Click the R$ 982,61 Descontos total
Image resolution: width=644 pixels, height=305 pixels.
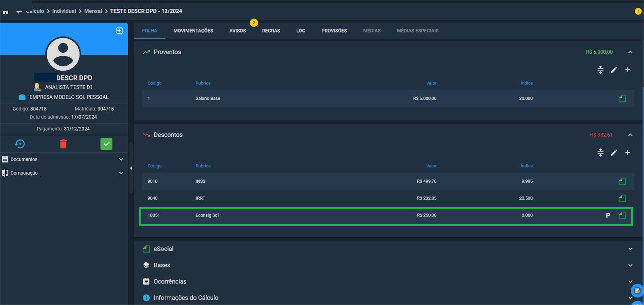(x=601, y=135)
